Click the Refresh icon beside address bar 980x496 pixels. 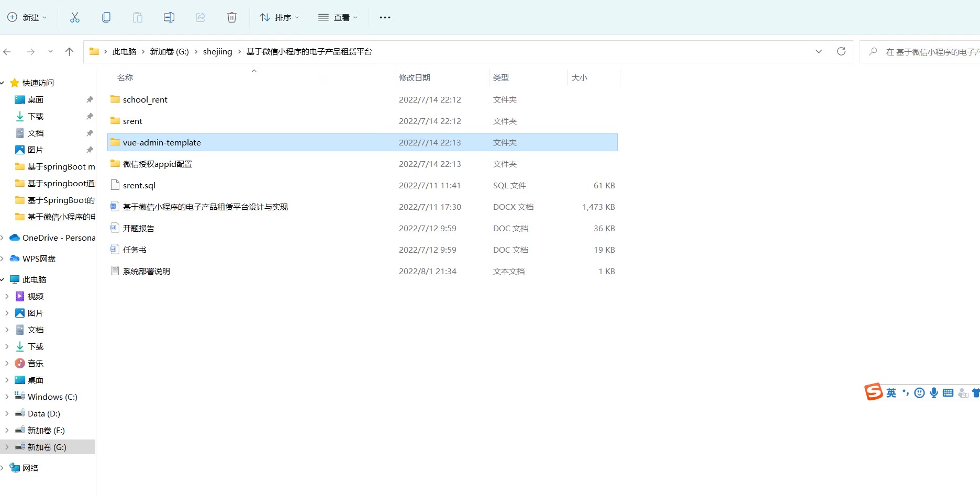841,51
